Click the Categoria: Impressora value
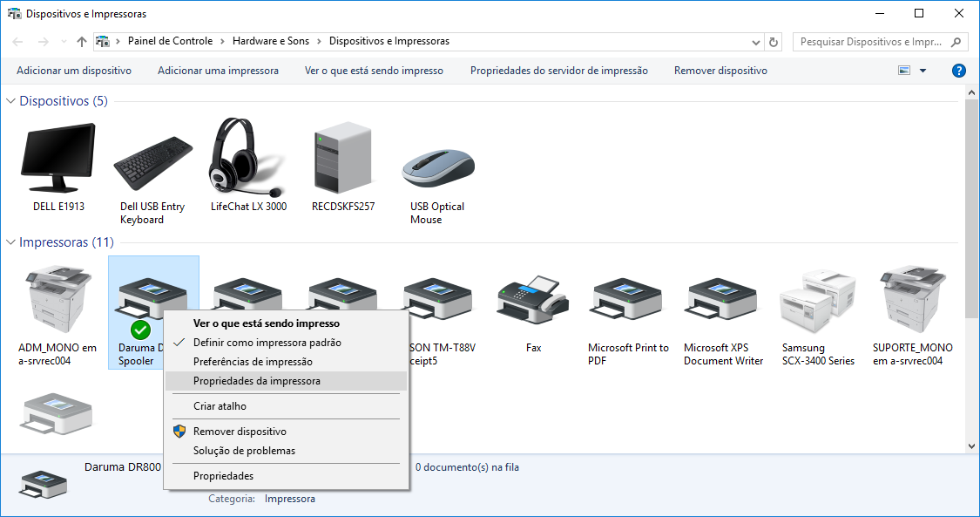Viewport: 980px width, 517px height. [x=289, y=499]
